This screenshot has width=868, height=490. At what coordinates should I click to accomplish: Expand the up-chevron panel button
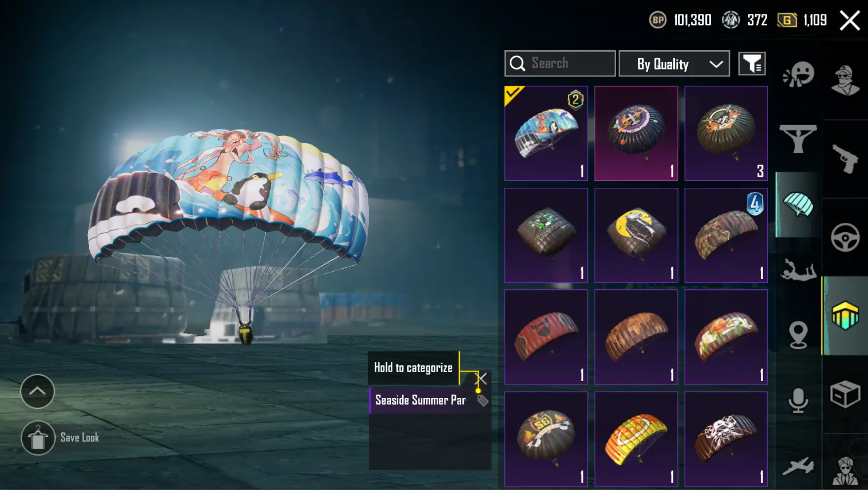(x=37, y=391)
